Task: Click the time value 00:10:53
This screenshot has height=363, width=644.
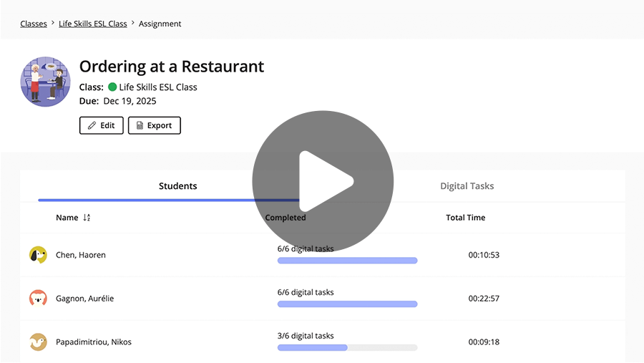Action: tap(484, 255)
